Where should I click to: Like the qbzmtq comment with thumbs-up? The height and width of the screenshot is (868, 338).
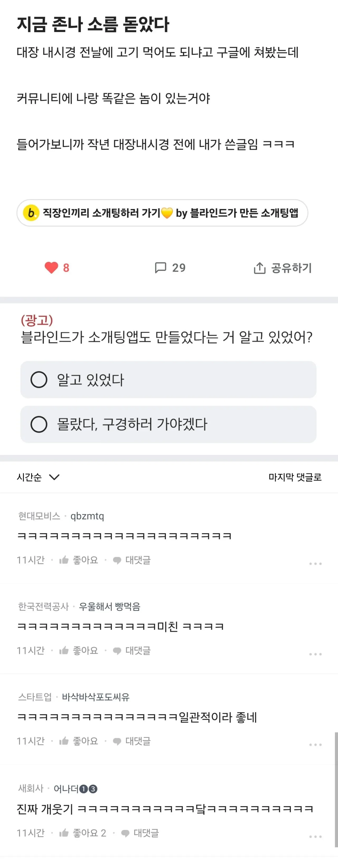64,560
